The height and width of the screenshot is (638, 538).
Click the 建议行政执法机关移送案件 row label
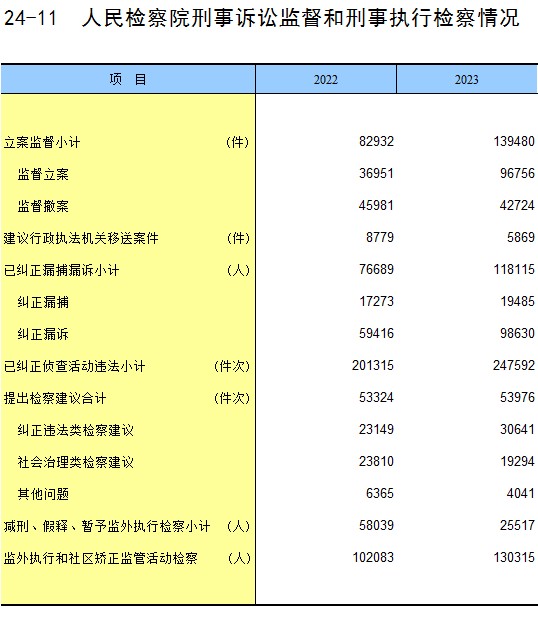[x=81, y=238]
